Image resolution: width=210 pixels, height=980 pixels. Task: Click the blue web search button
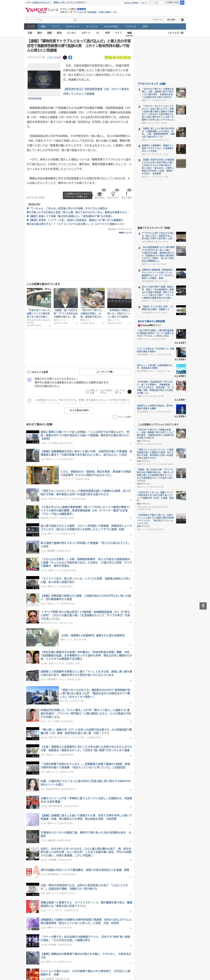182,3
